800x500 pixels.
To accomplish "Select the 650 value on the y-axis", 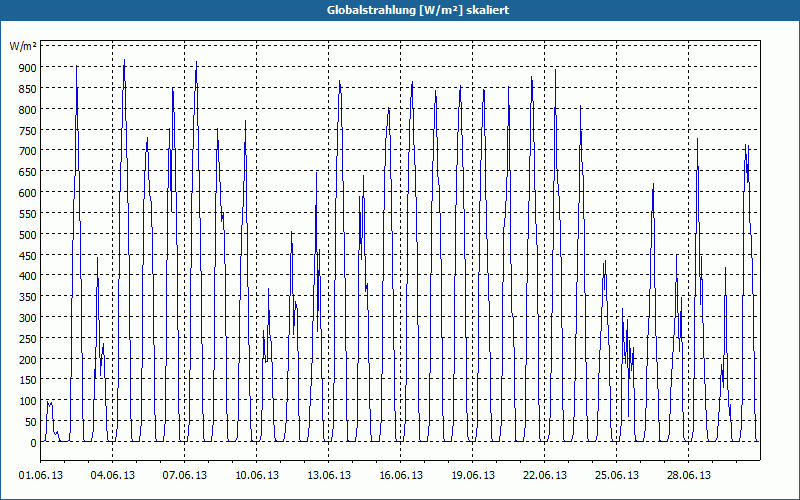I will (28, 172).
